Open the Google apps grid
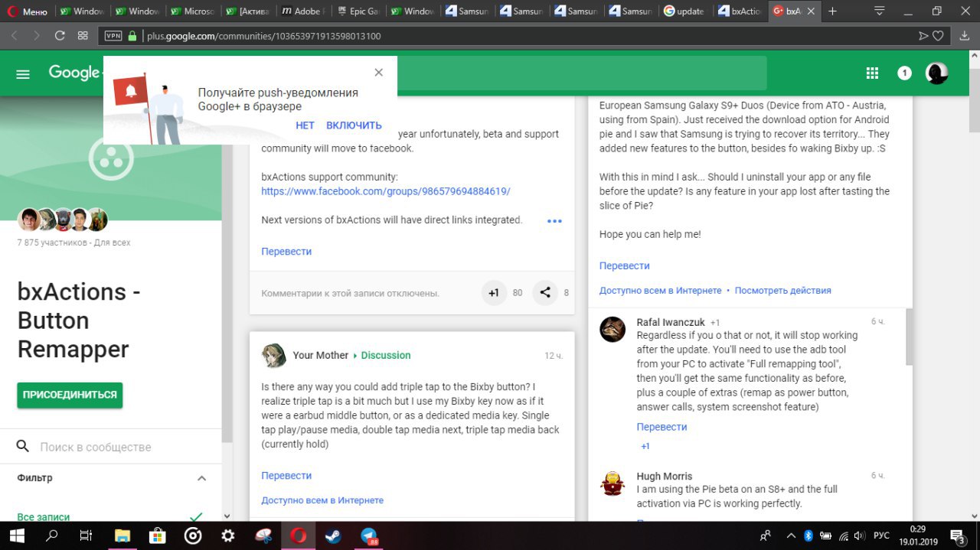The width and height of the screenshot is (980, 550). [x=872, y=73]
